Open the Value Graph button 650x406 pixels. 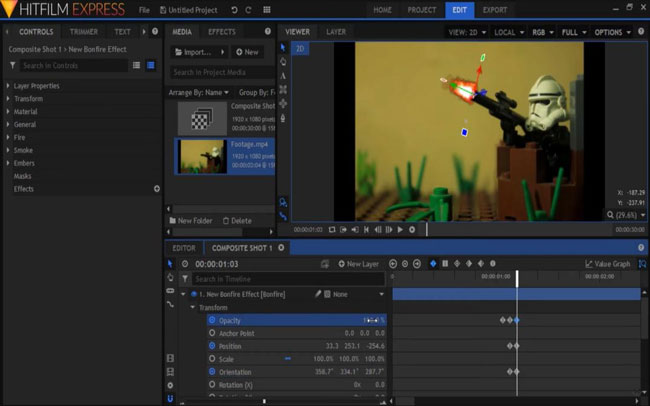tap(607, 264)
